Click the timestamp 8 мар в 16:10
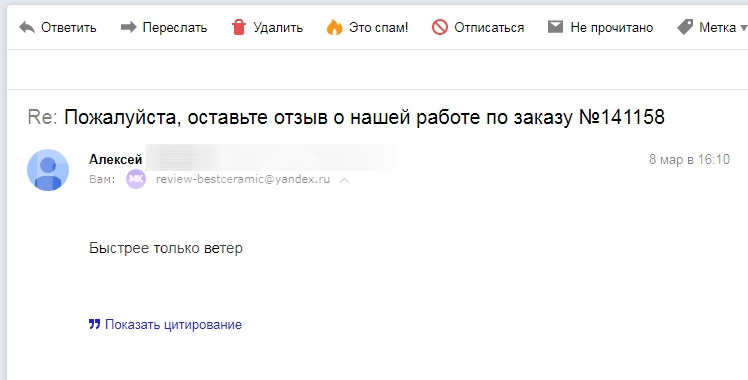The width and height of the screenshot is (748, 380). tap(689, 159)
